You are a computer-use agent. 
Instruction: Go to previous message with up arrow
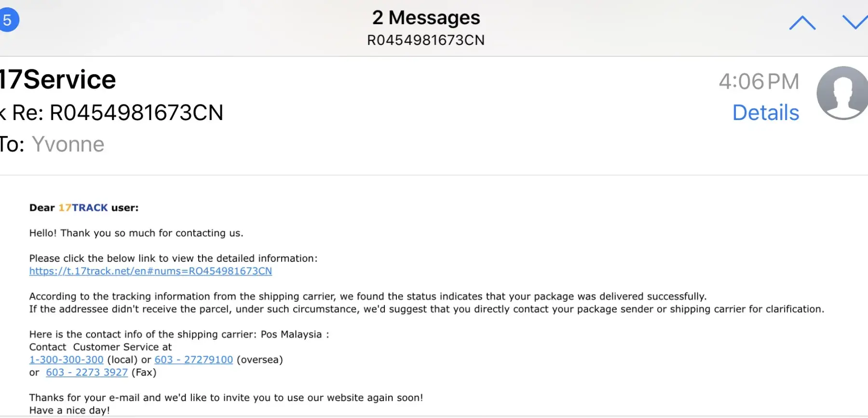802,23
